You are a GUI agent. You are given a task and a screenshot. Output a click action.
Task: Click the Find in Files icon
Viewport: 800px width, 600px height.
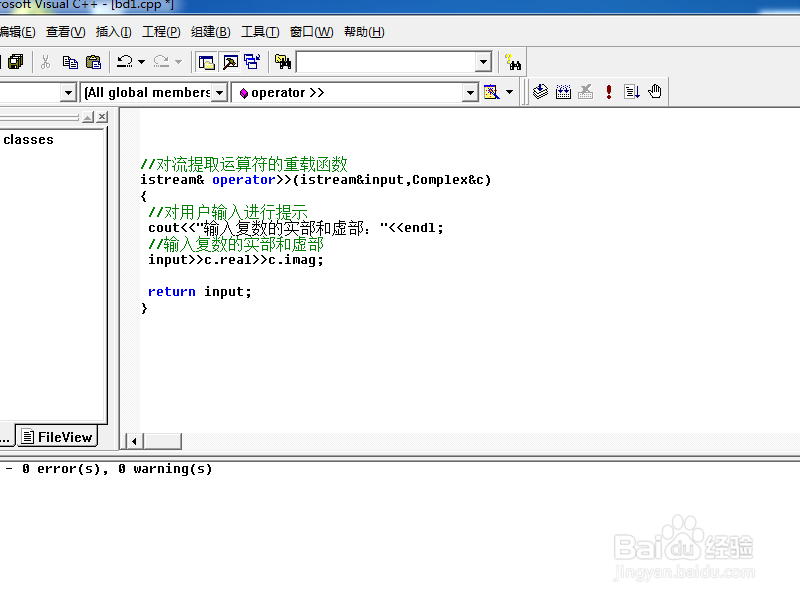point(283,62)
